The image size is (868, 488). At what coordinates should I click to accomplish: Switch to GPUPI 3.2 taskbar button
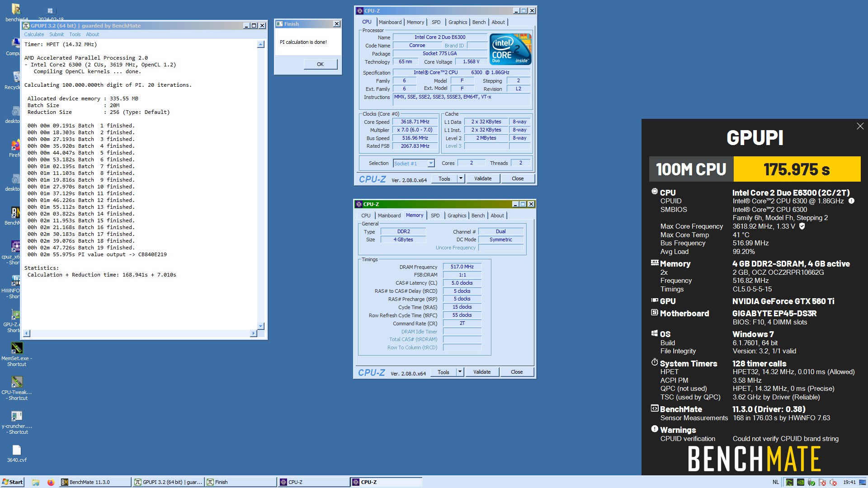click(x=168, y=482)
